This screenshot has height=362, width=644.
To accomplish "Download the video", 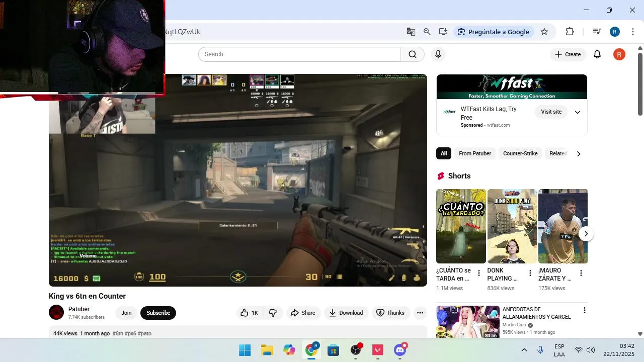I will [x=346, y=313].
